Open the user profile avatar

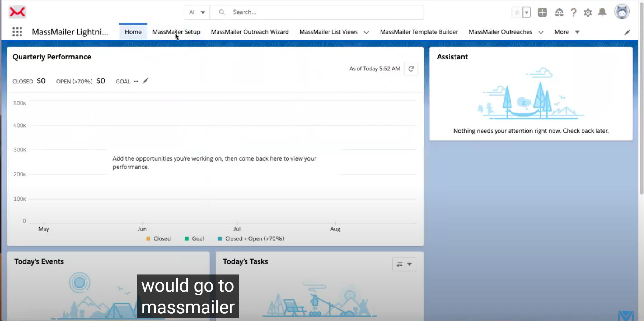click(622, 12)
